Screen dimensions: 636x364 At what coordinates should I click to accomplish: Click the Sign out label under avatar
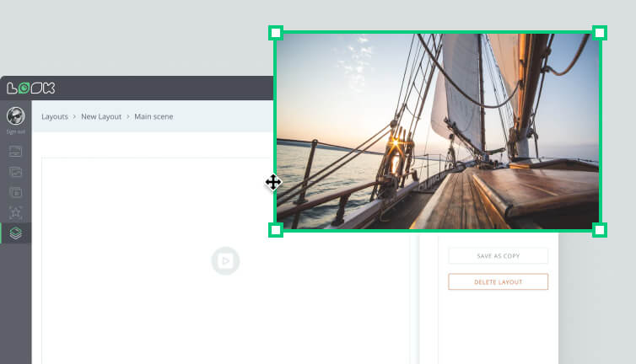(x=16, y=131)
